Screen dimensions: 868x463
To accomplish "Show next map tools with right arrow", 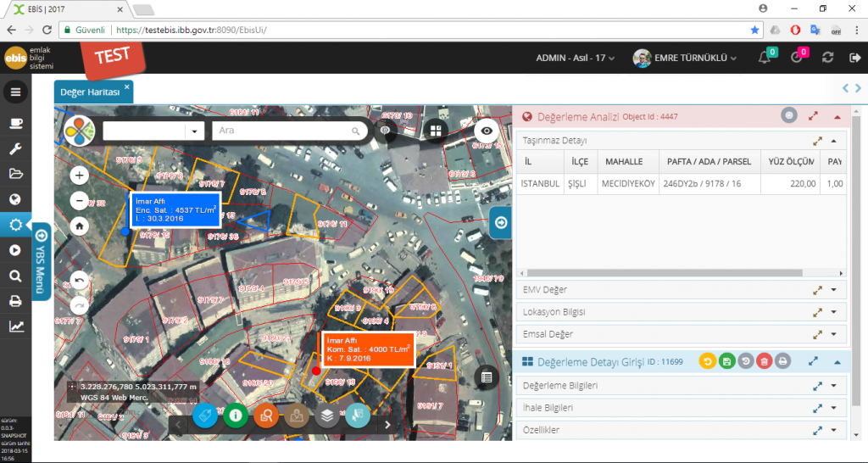I will [x=387, y=425].
